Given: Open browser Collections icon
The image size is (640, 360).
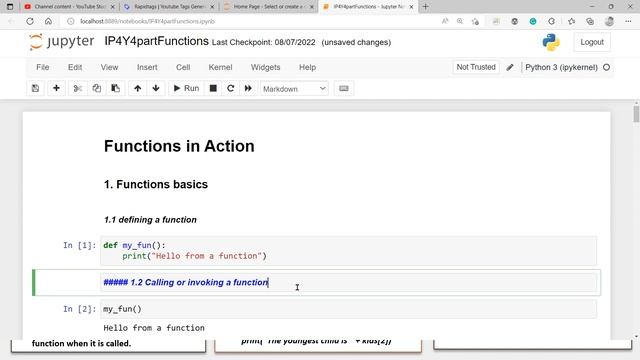Looking at the screenshot, I should tap(590, 21).
